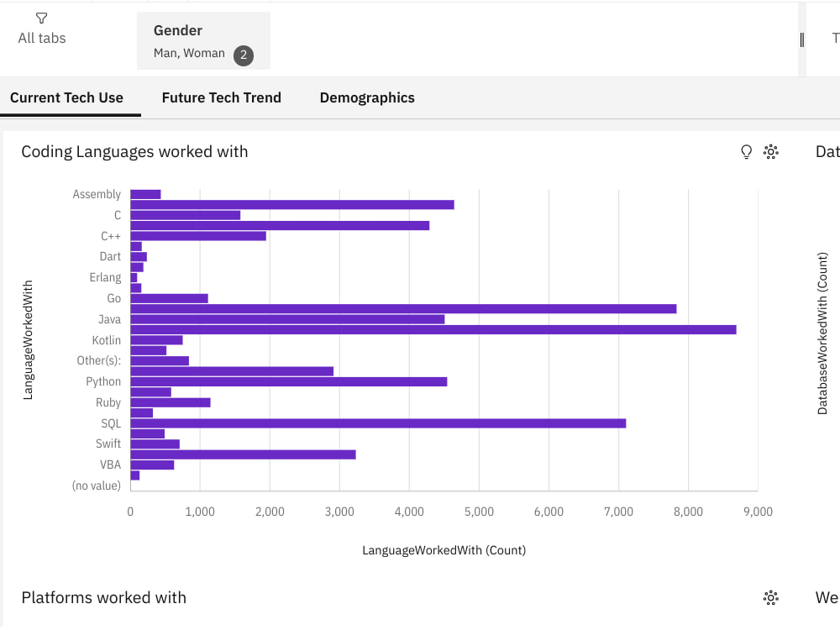Click the explore icon on Coding Languages chart

coord(771,152)
